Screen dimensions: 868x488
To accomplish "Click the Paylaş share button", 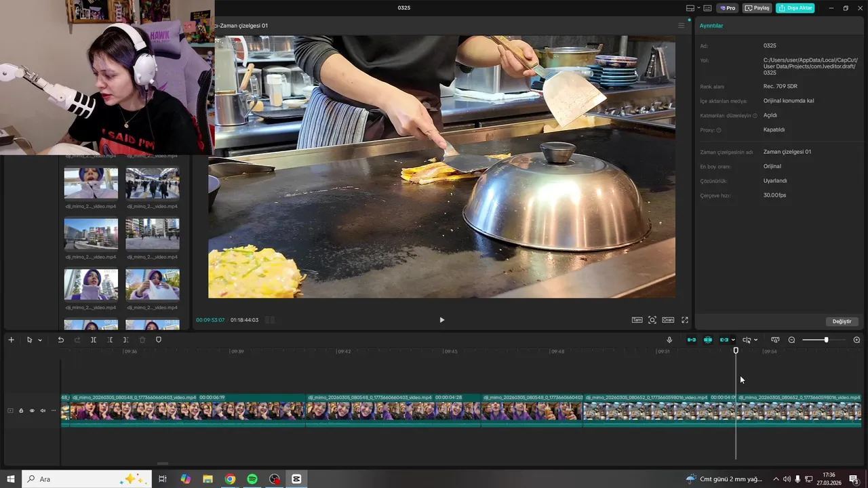I will (757, 8).
